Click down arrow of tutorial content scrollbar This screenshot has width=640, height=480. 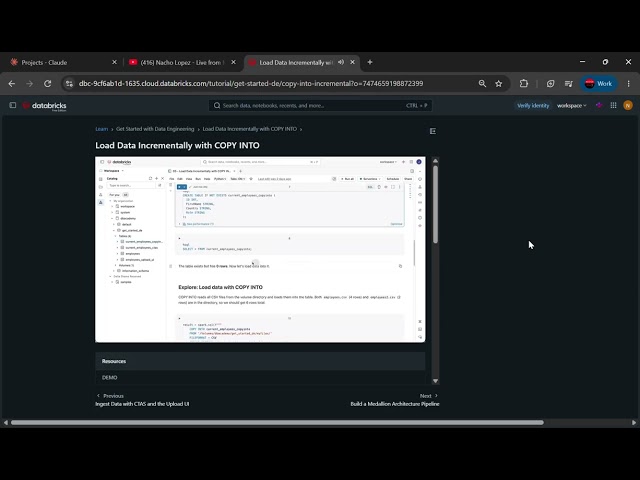pos(435,381)
